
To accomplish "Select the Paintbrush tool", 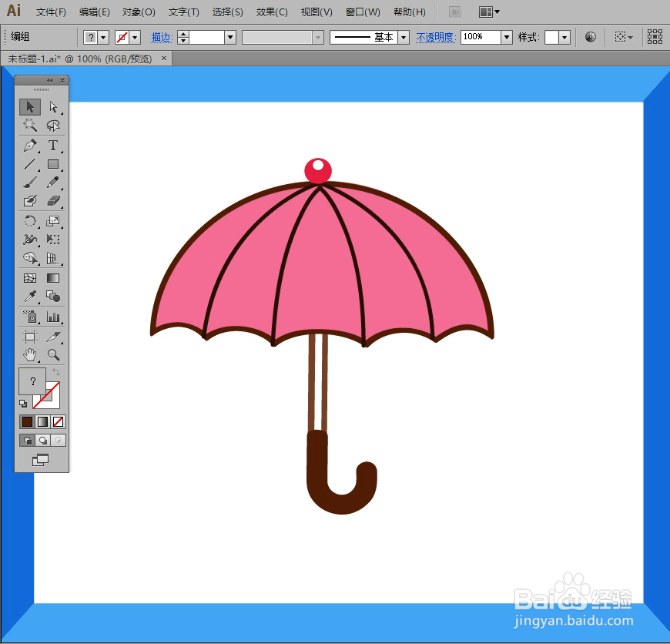I will point(29,183).
